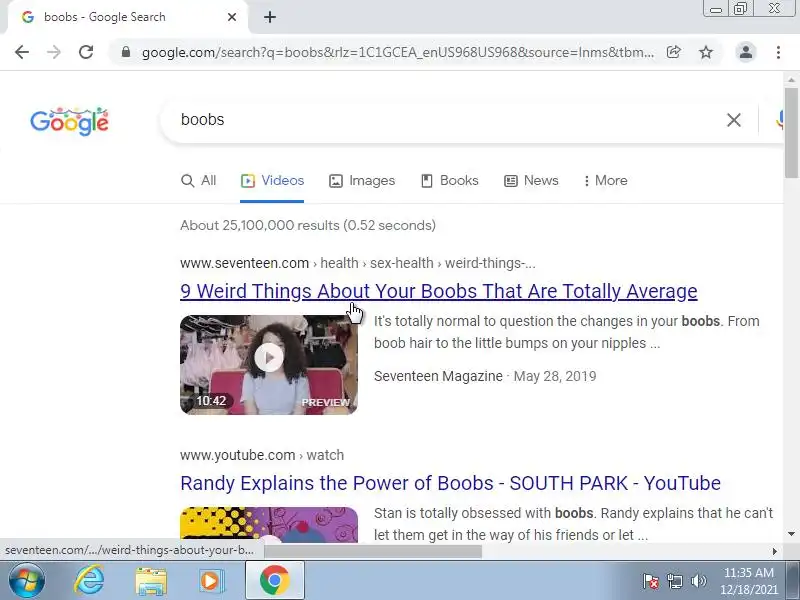Click the Chrome taskbar icon
The height and width of the screenshot is (600, 800).
point(275,581)
